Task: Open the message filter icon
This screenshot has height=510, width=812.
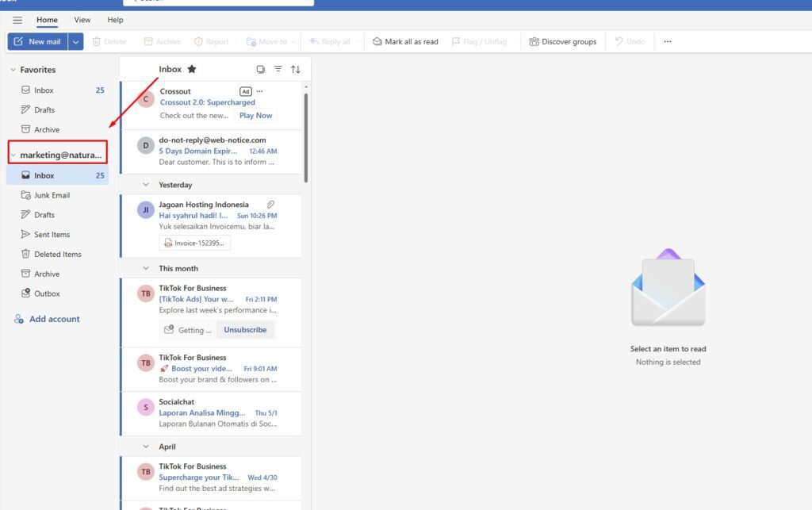Action: 278,69
